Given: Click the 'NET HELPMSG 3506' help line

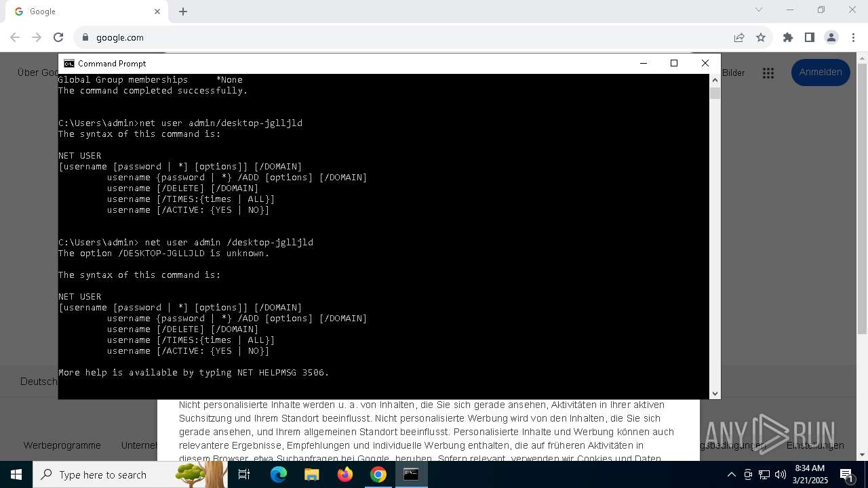Looking at the screenshot, I should click(193, 373).
